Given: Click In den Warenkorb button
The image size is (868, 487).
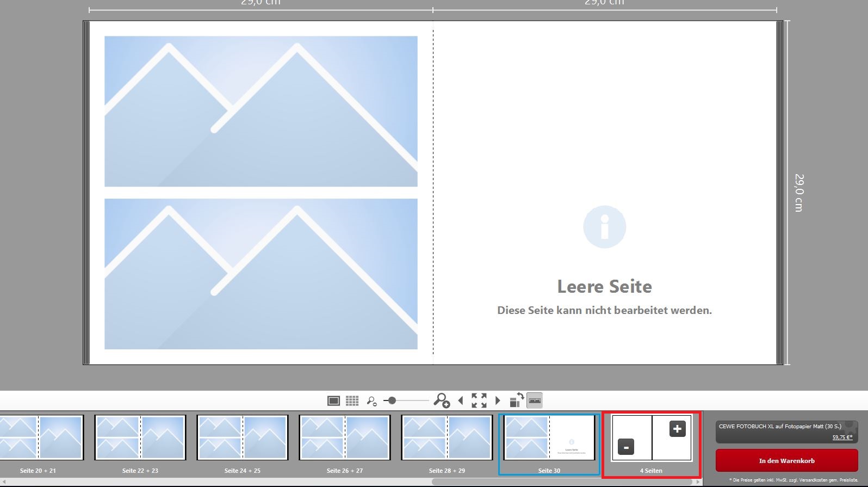Looking at the screenshot, I should pos(786,461).
